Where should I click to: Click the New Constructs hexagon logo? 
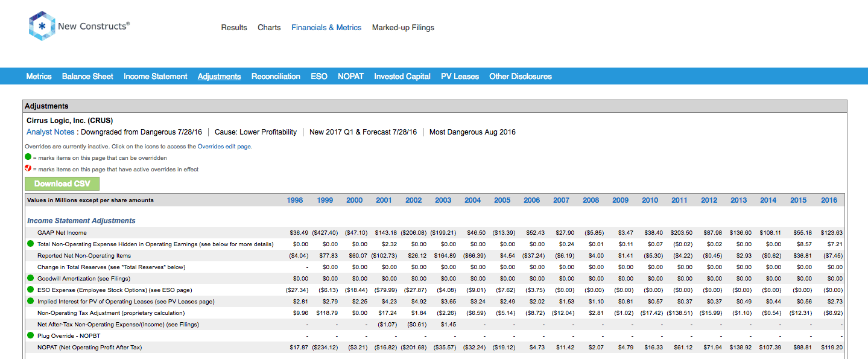(x=42, y=27)
